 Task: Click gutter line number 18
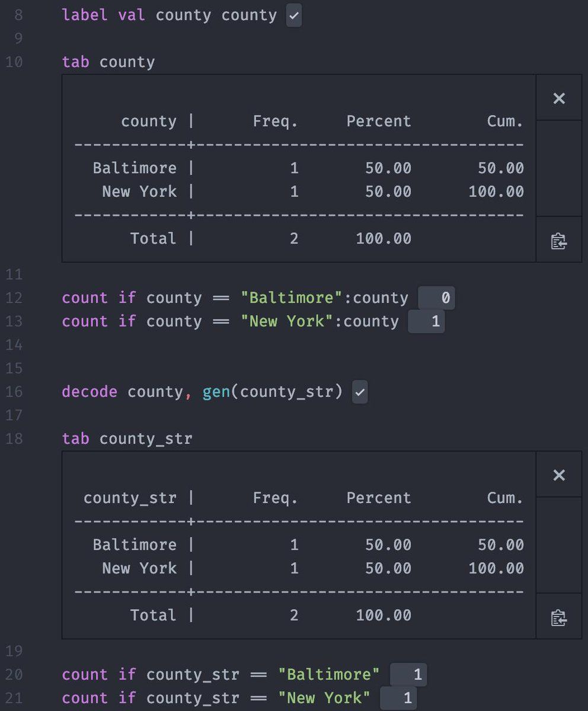pos(14,439)
